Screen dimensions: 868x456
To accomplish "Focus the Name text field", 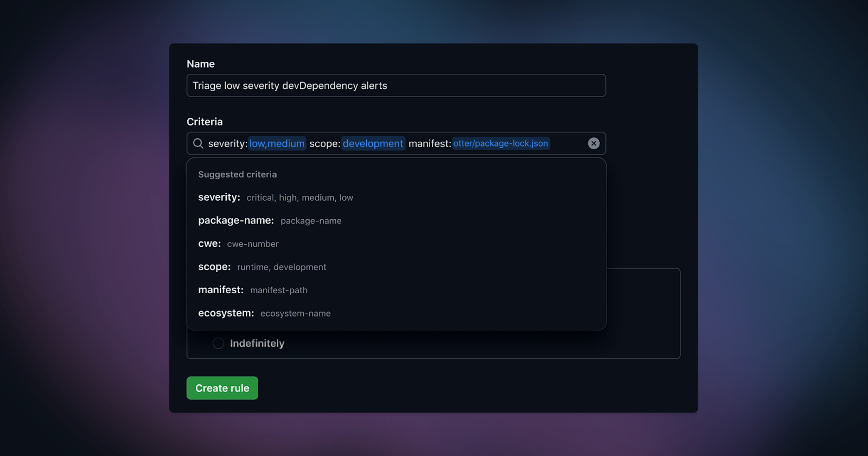I will click(x=396, y=86).
